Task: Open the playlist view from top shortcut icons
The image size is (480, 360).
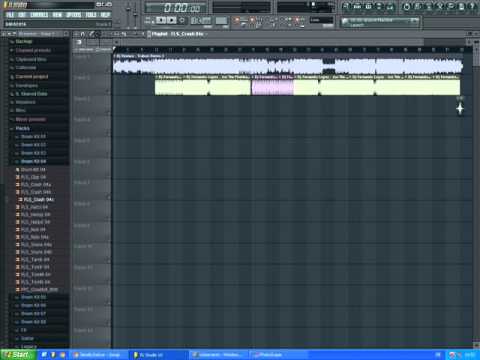Action: [x=346, y=6]
